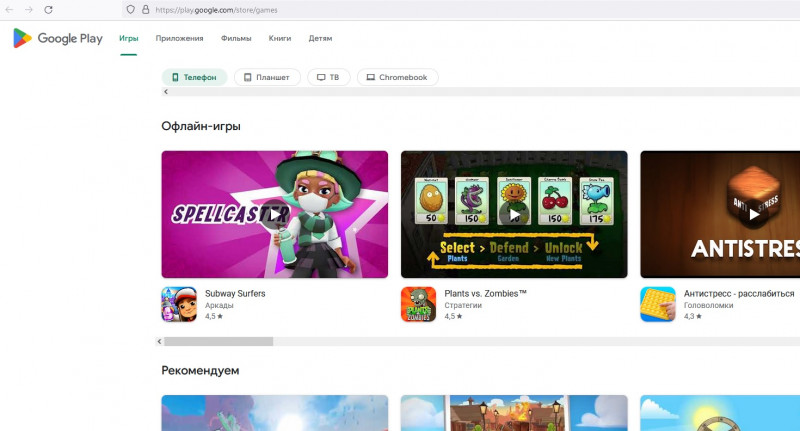Click the Офлайн-игры horizontal scrollbar thumb
This screenshot has width=800, height=431.
tap(218, 341)
